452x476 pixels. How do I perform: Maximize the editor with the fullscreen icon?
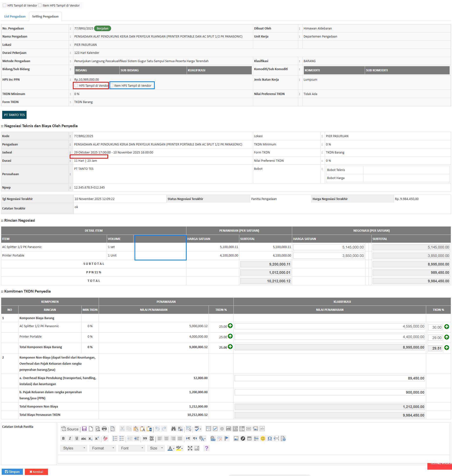point(190,448)
